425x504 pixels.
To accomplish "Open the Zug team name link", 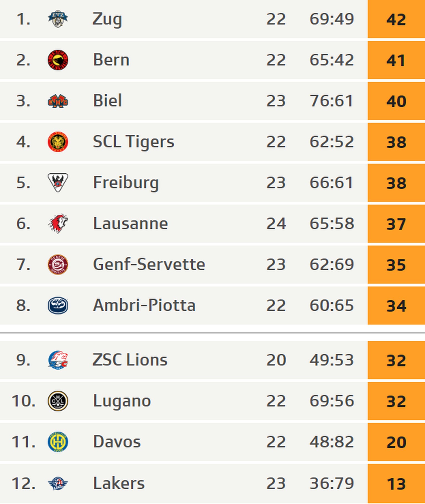I will tap(107, 19).
